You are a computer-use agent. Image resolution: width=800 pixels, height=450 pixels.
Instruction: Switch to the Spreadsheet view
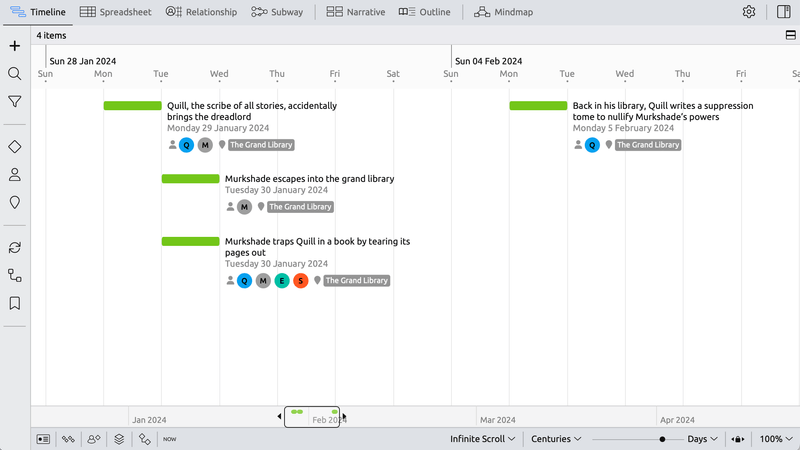[x=116, y=12]
